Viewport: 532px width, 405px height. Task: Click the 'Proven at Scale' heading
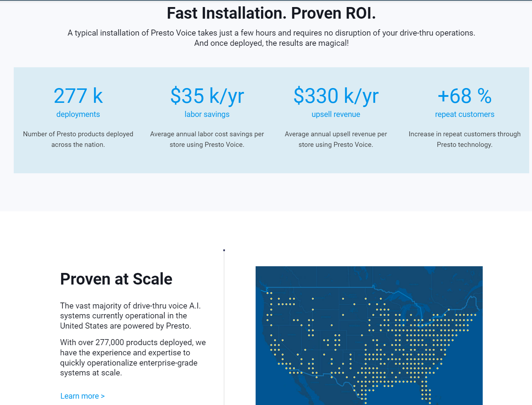pos(116,279)
